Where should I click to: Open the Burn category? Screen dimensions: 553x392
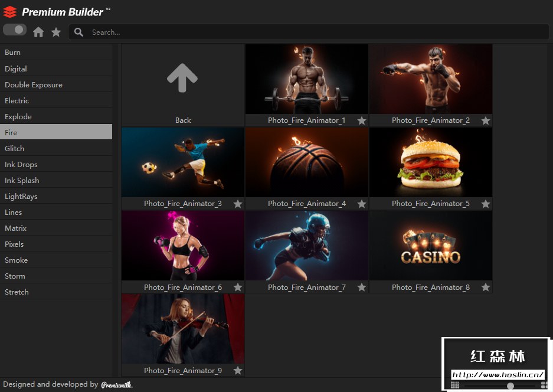click(56, 52)
